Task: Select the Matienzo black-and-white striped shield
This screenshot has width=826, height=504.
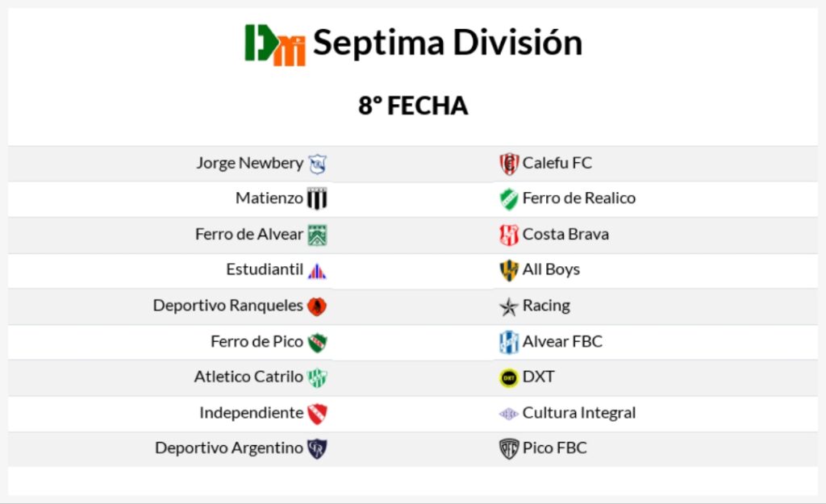Action: coord(317,198)
